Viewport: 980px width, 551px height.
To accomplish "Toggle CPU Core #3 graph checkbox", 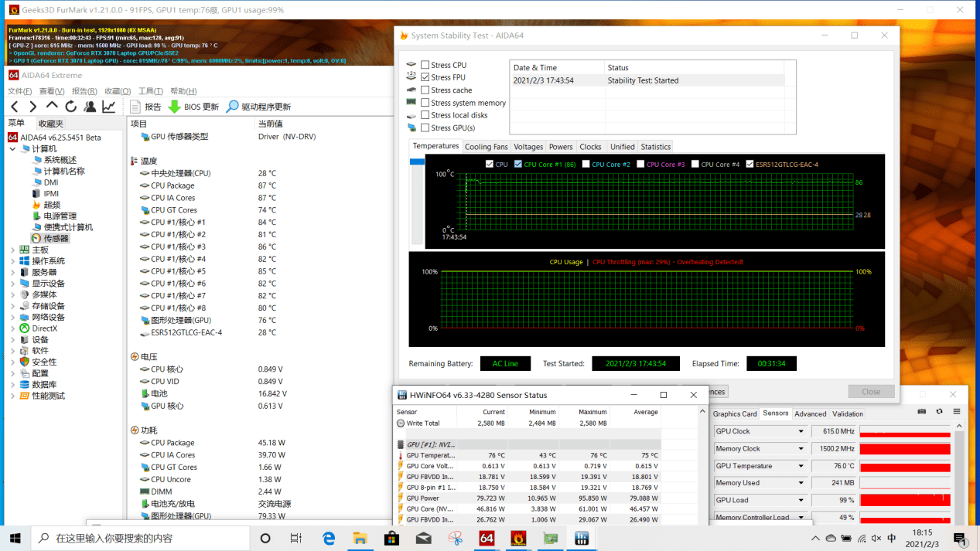I will click(640, 164).
